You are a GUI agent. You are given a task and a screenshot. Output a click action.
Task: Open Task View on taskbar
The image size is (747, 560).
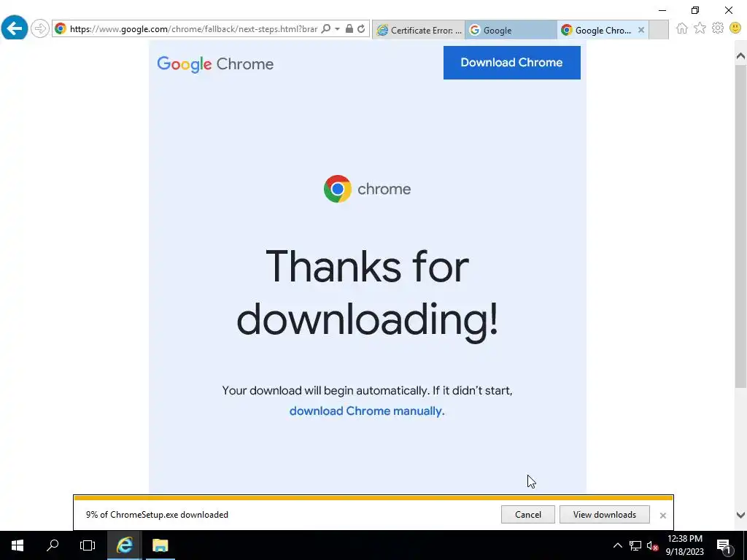(x=88, y=545)
